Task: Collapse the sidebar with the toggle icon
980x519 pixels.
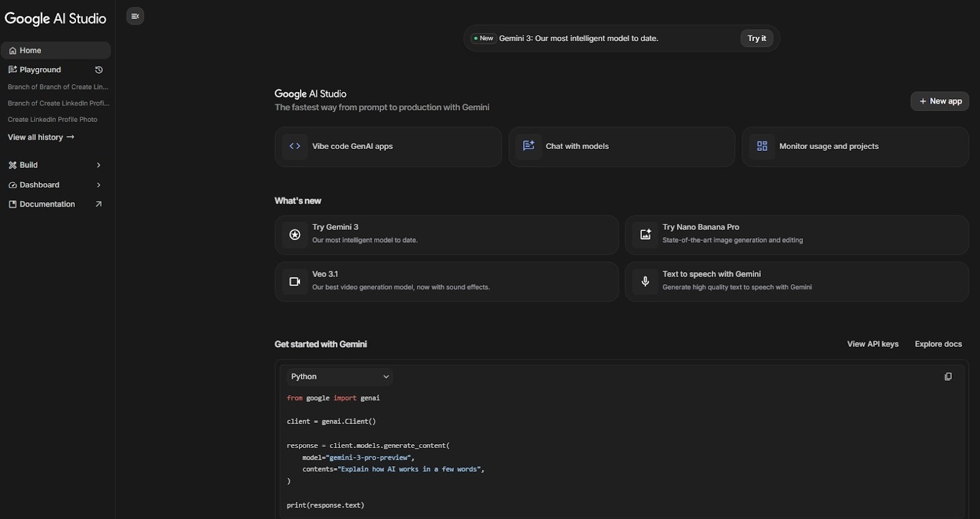Action: coord(135,17)
